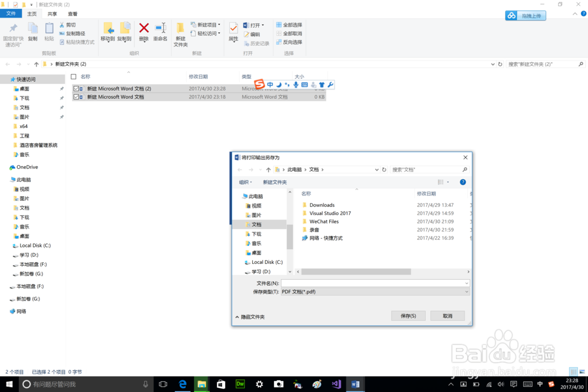Click the 保存(S) button
The image size is (588, 392).
tap(408, 315)
